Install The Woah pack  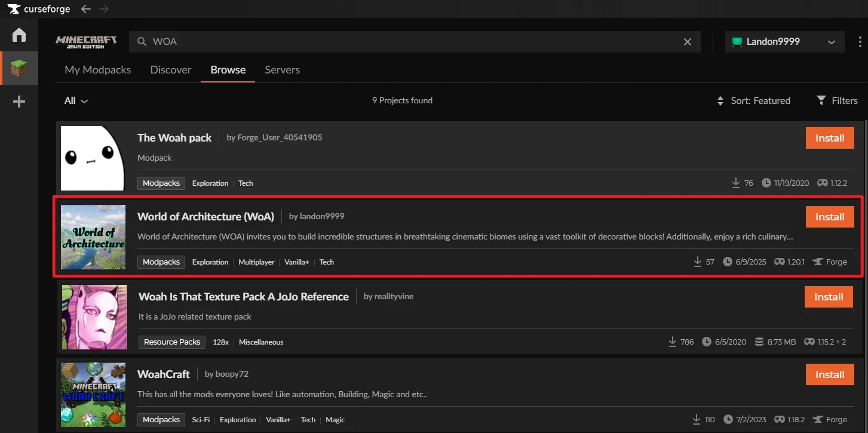[x=830, y=138]
